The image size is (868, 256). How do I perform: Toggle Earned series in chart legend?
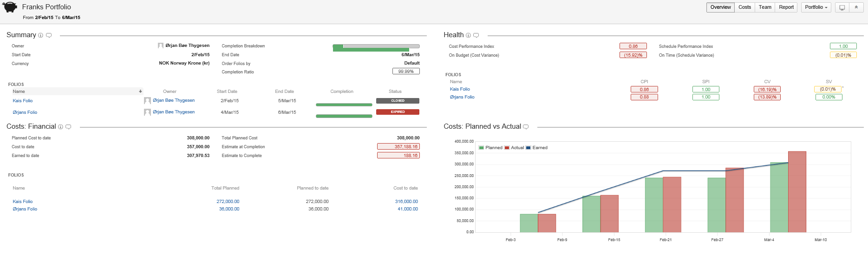point(537,148)
